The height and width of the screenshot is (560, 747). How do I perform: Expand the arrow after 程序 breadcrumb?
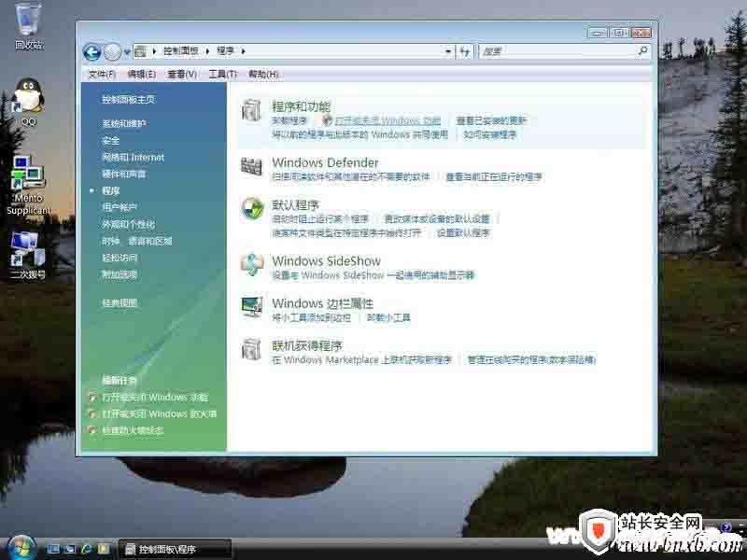click(x=244, y=52)
